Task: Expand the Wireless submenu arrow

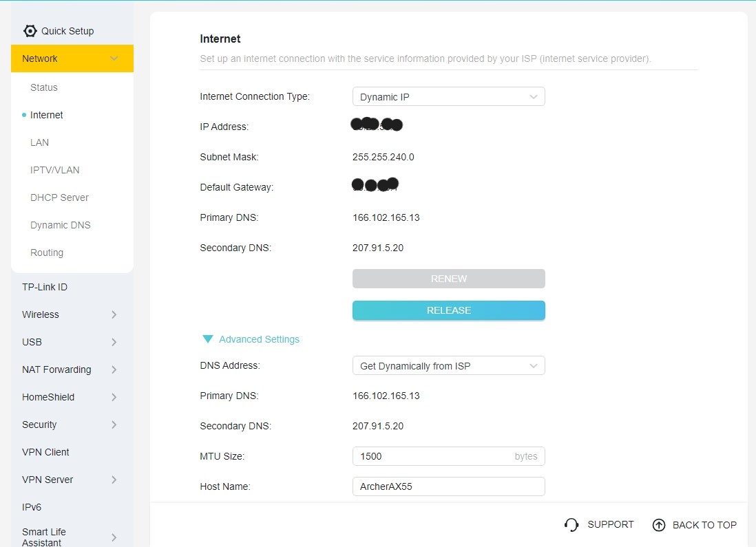Action: click(x=114, y=314)
